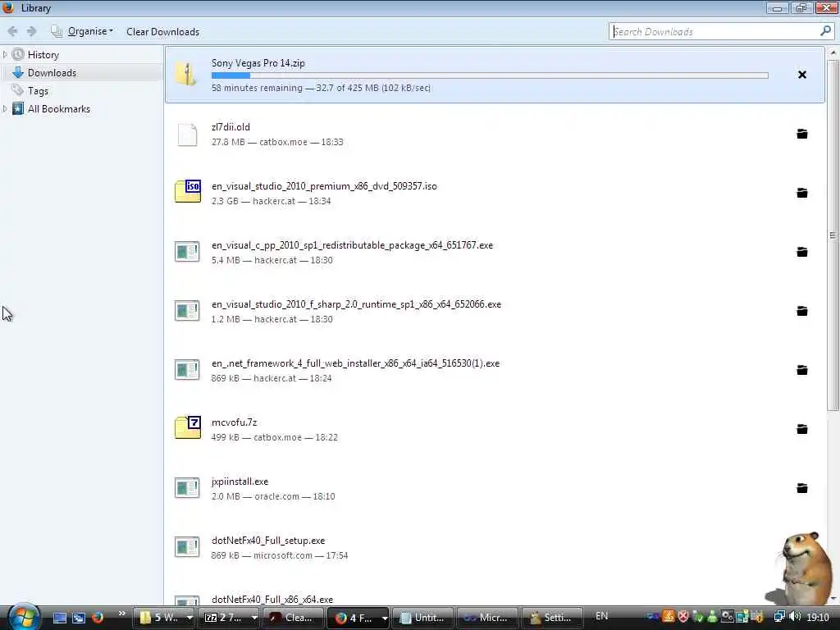The width and height of the screenshot is (840, 630).
Task: Cancel the Sony Vegas Pro 14.zip download
Action: tap(802, 75)
